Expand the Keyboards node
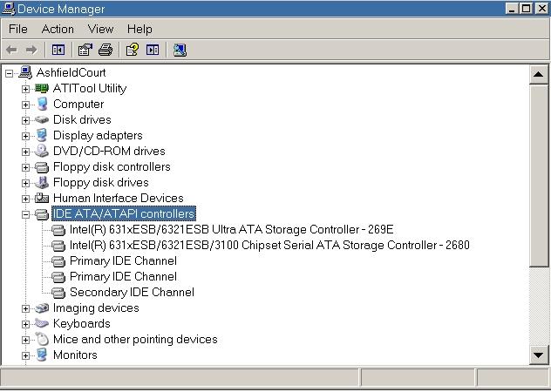This screenshot has height=392, width=551. [25, 324]
